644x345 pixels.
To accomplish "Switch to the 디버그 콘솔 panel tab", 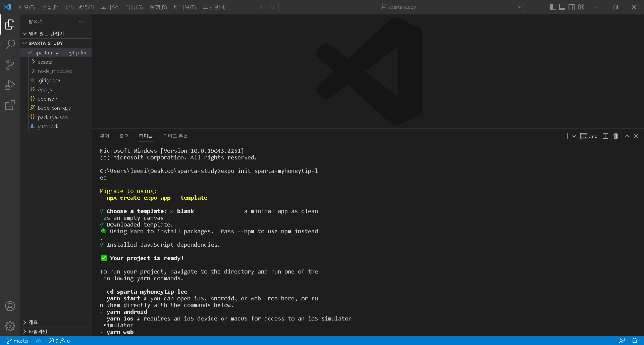I will point(175,136).
